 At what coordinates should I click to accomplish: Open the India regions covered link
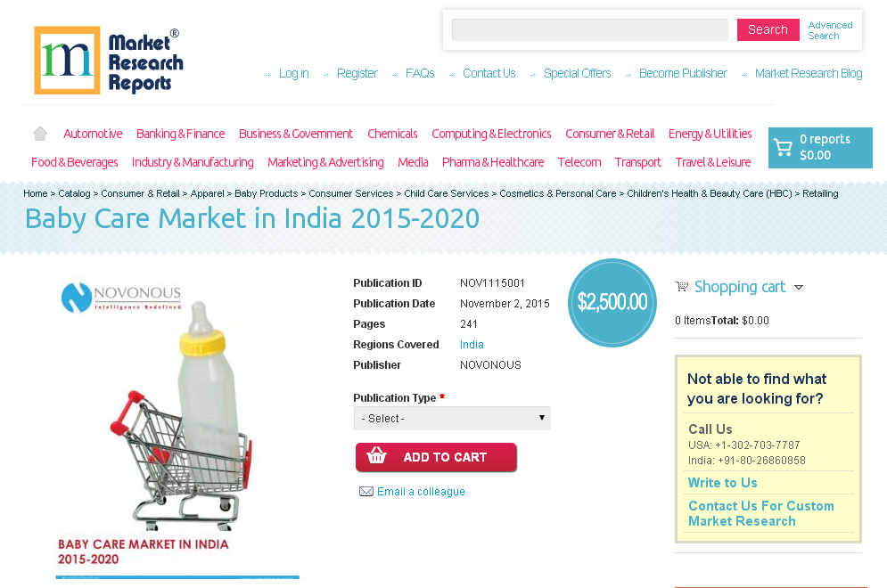(472, 344)
